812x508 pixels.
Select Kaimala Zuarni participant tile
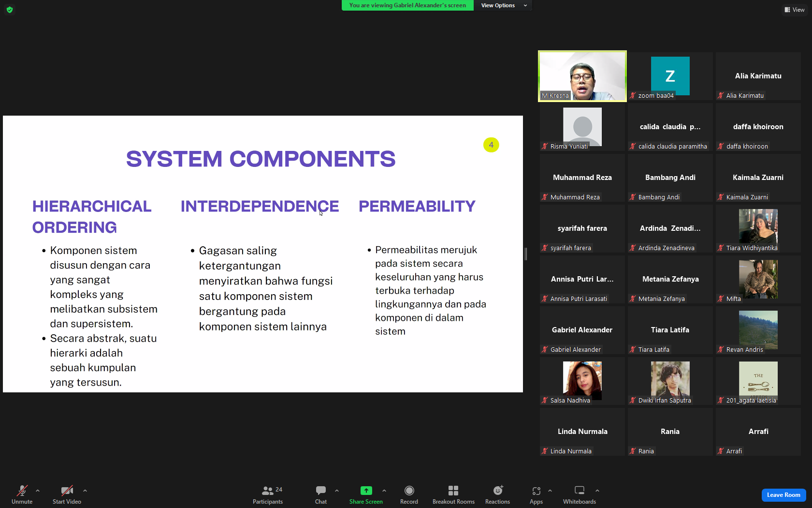pos(758,178)
